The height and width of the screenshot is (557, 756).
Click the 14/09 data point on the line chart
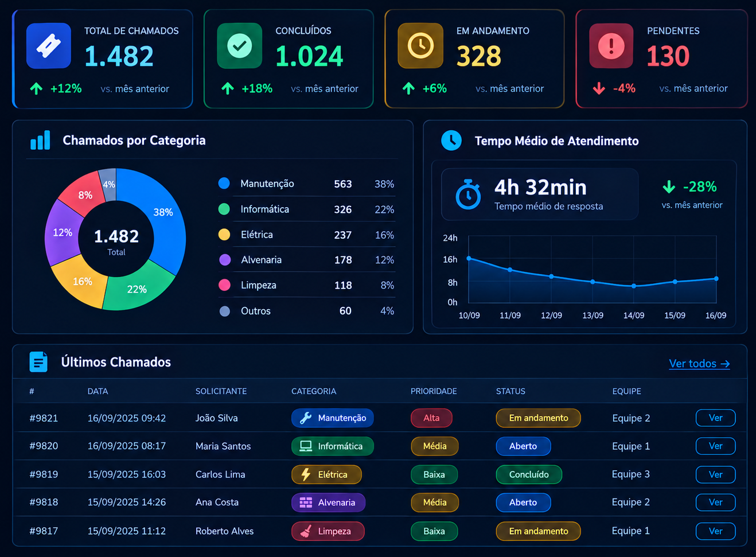coord(634,286)
